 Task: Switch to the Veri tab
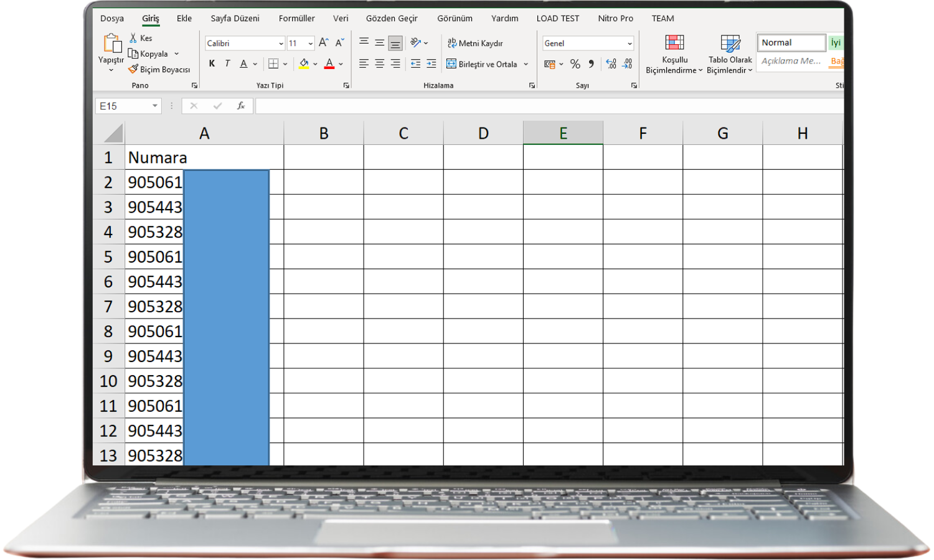341,19
